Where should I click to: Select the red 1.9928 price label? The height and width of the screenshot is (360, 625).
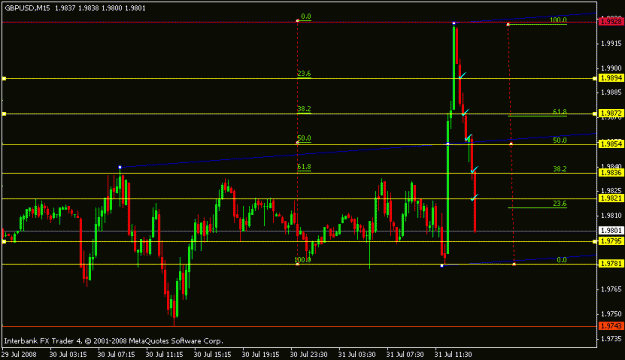click(611, 21)
